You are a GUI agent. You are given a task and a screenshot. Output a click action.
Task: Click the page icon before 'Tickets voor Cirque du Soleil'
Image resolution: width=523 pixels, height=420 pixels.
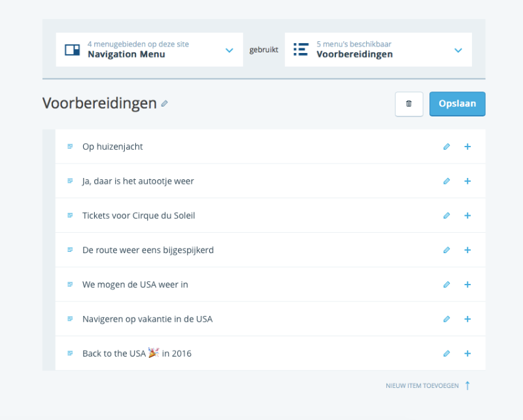click(70, 215)
